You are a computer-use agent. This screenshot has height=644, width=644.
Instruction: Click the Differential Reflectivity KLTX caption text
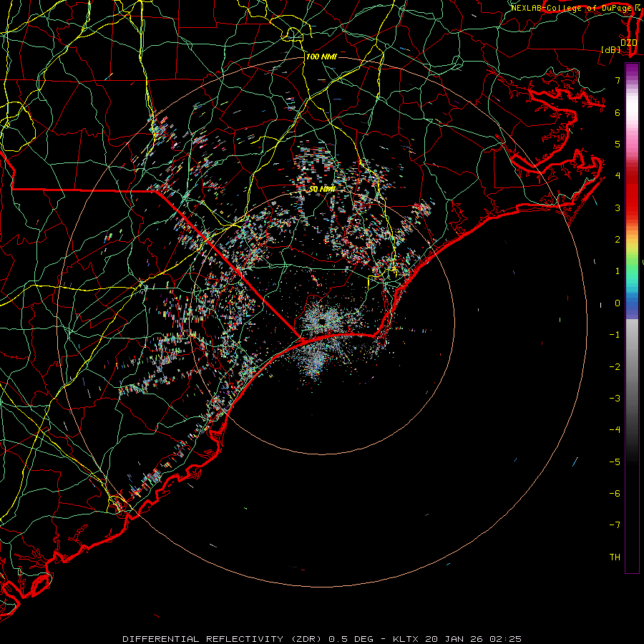click(x=322, y=639)
